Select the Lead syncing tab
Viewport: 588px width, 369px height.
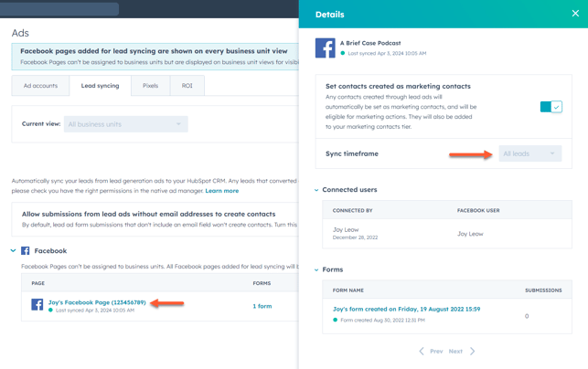(100, 86)
